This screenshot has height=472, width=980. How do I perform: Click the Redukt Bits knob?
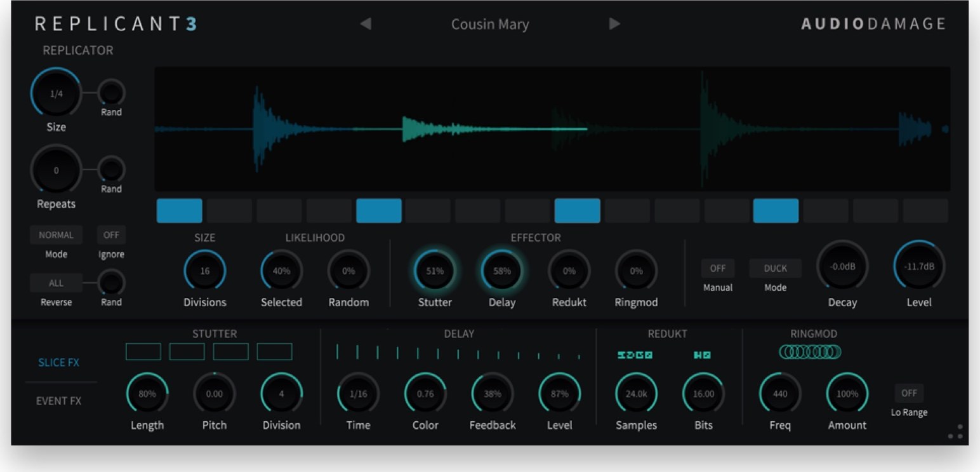click(703, 394)
